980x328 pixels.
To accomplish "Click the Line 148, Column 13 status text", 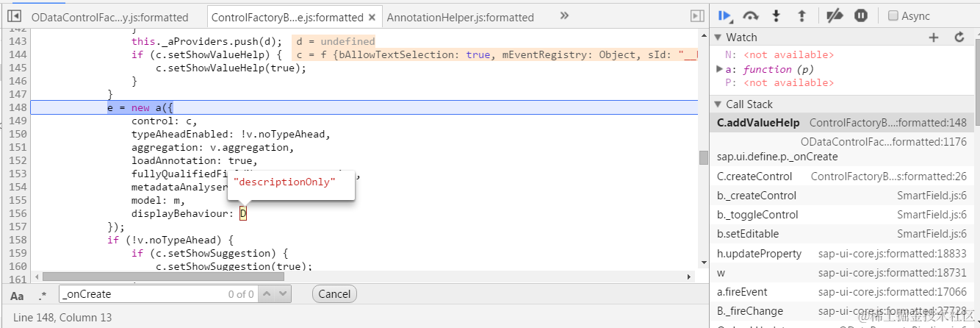I will 62,318.
